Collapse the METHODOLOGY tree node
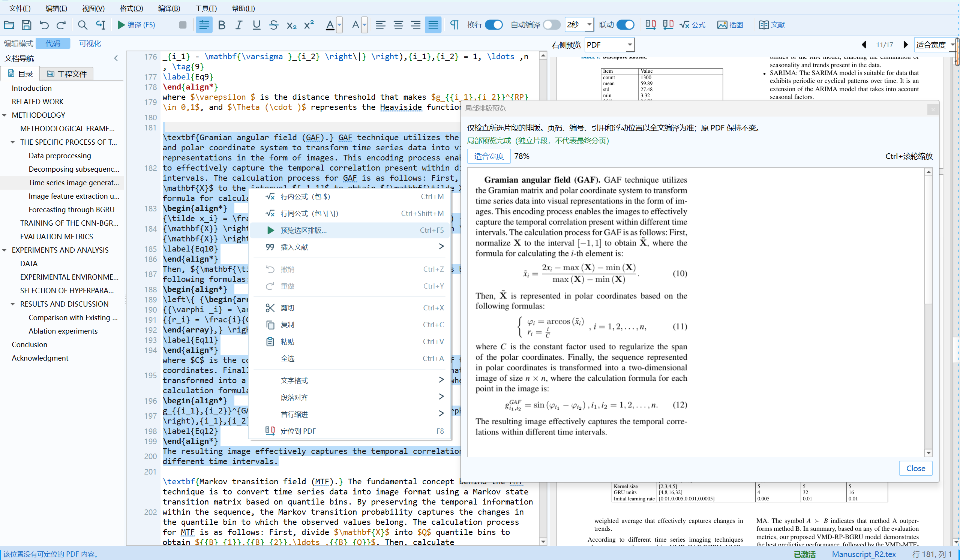 click(4, 115)
